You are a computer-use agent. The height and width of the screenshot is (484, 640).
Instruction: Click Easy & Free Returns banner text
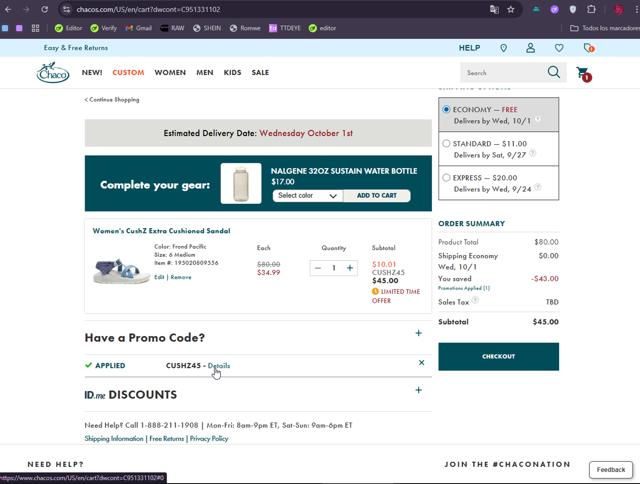click(76, 48)
